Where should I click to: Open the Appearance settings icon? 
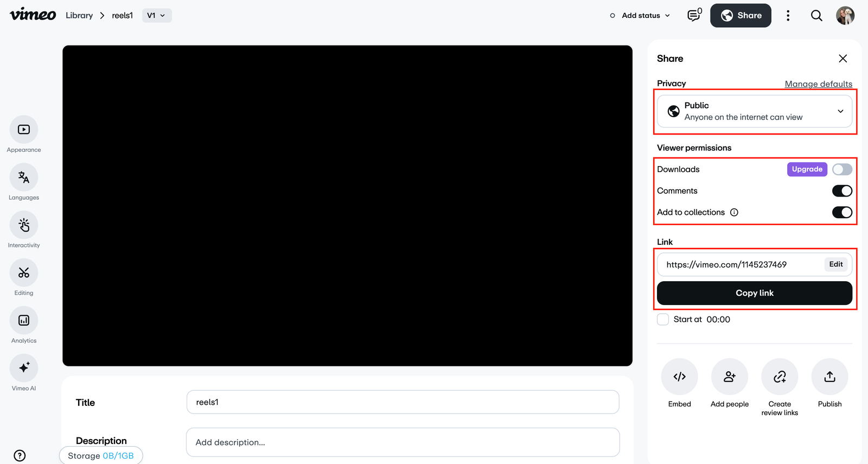24,130
